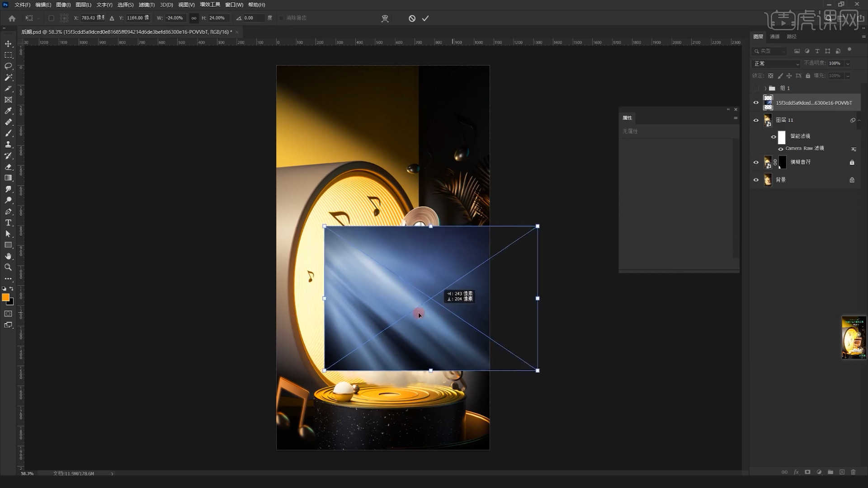The image size is (868, 488).
Task: Edit the rotation angle field
Action: click(253, 18)
